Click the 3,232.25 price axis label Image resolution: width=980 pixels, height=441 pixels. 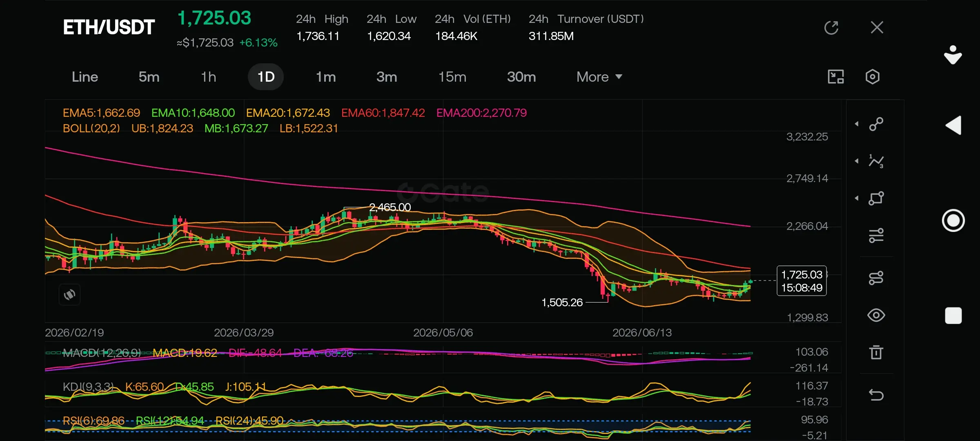click(x=807, y=137)
